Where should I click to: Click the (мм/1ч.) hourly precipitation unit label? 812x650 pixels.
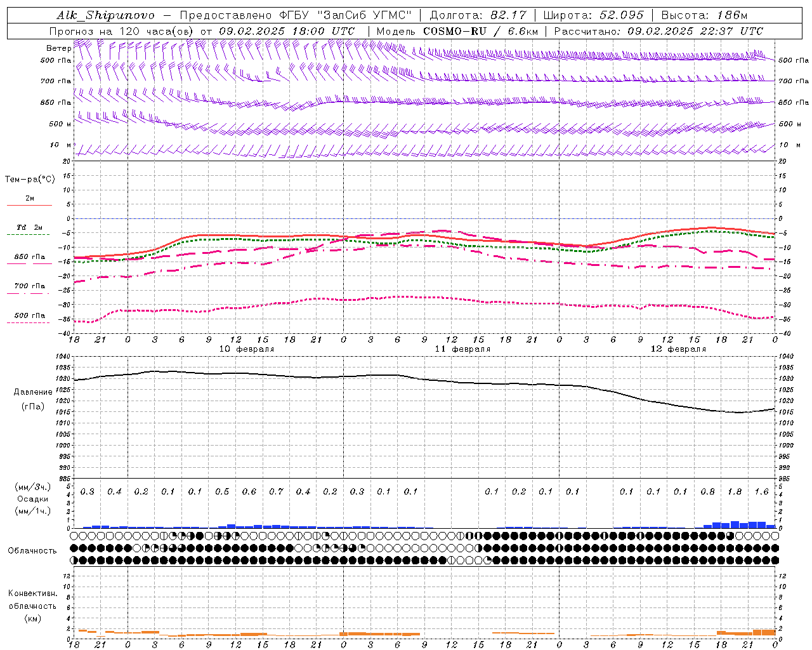[x=33, y=512]
